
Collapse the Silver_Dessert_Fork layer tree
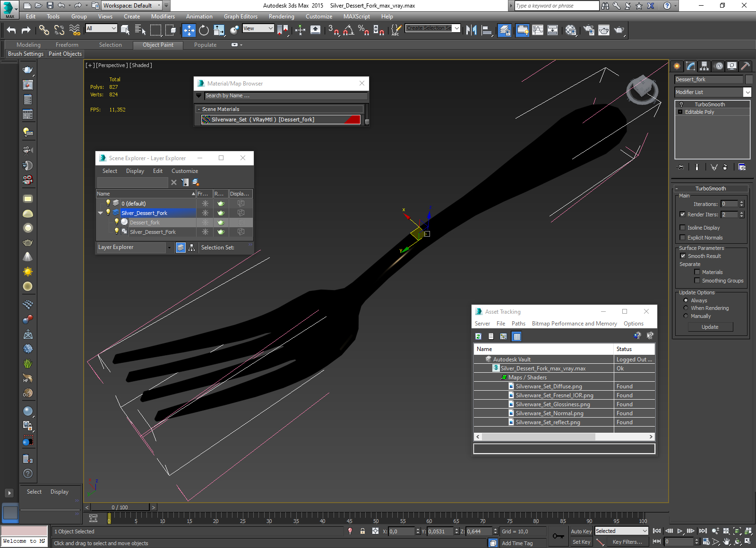click(100, 213)
